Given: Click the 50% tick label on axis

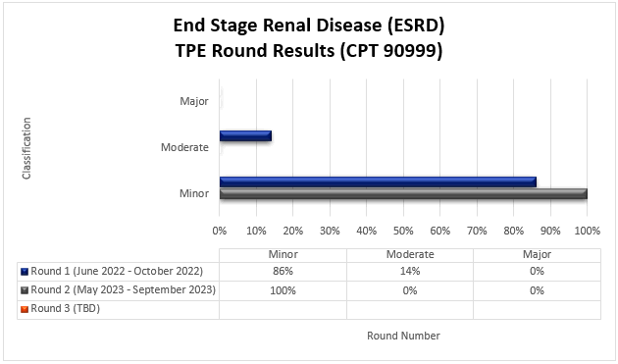Looking at the screenshot, I should point(403,231).
